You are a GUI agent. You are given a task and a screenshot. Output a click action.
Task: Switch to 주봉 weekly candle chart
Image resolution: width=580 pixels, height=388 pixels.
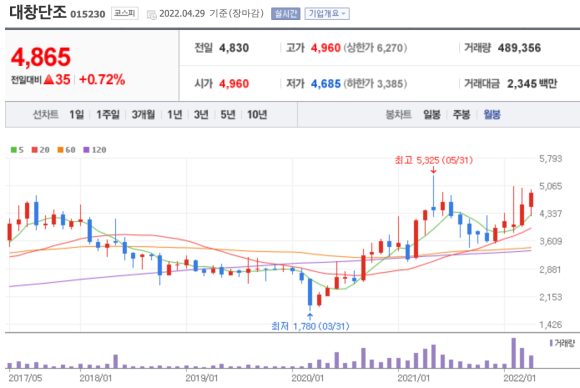point(461,115)
